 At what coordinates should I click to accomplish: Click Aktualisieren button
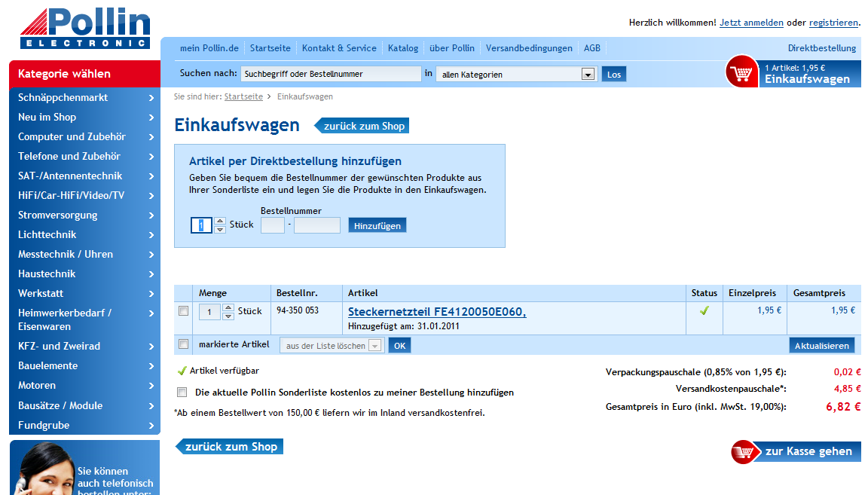click(821, 346)
